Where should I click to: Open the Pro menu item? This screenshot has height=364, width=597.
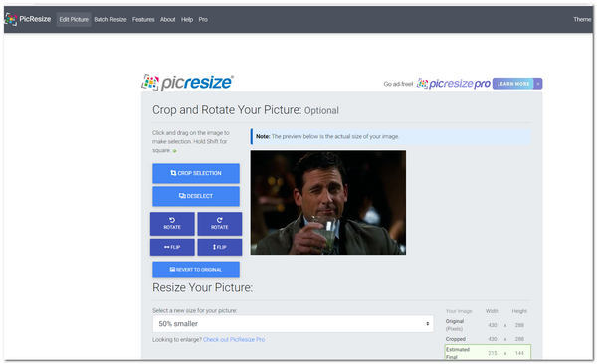[203, 20]
